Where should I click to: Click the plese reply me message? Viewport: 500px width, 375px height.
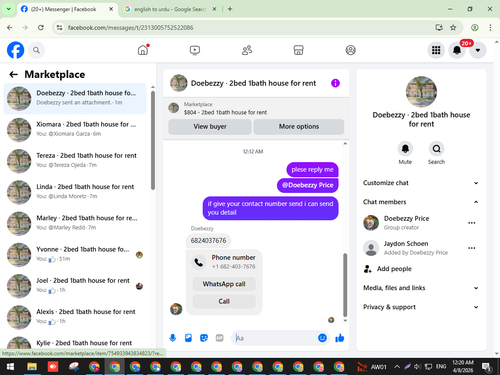pyautogui.click(x=312, y=170)
